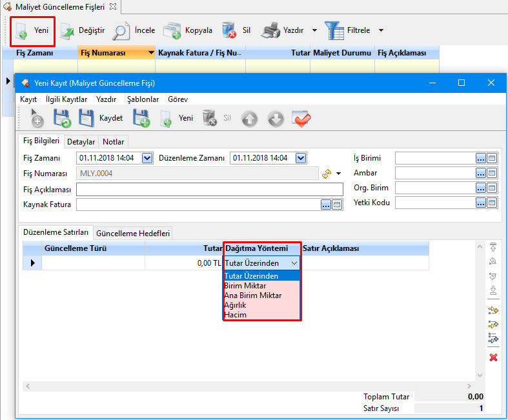
Task: Open the Düzenleme Zamanı date dropdown
Action: pyautogui.click(x=301, y=158)
